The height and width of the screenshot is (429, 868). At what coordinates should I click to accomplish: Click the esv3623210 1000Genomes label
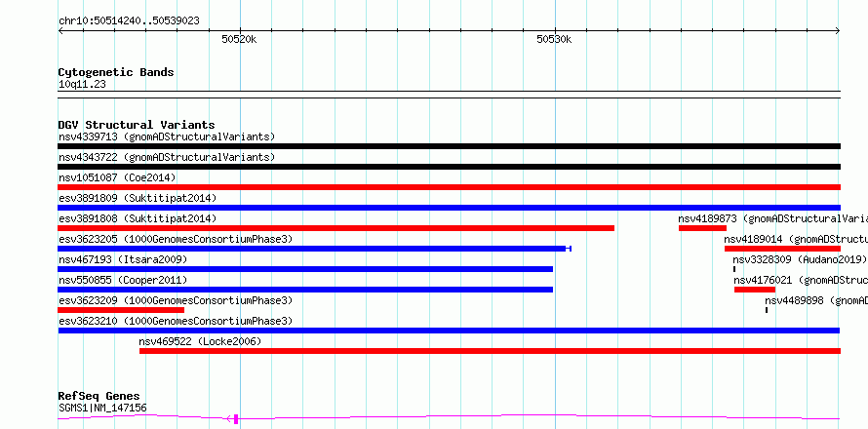176,321
